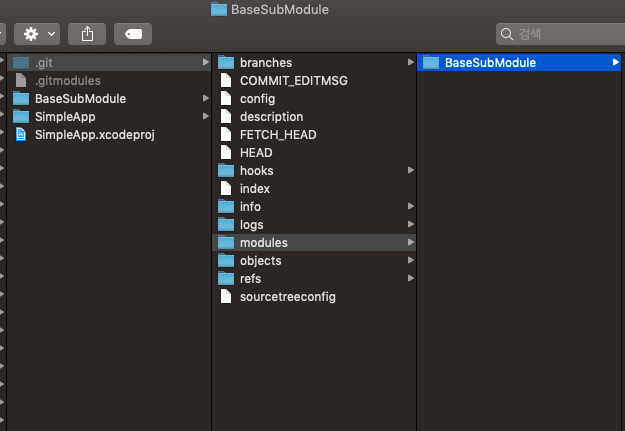Click the Share toolbar icon
Screen dimensions: 625x431
pyautogui.click(x=87, y=34)
